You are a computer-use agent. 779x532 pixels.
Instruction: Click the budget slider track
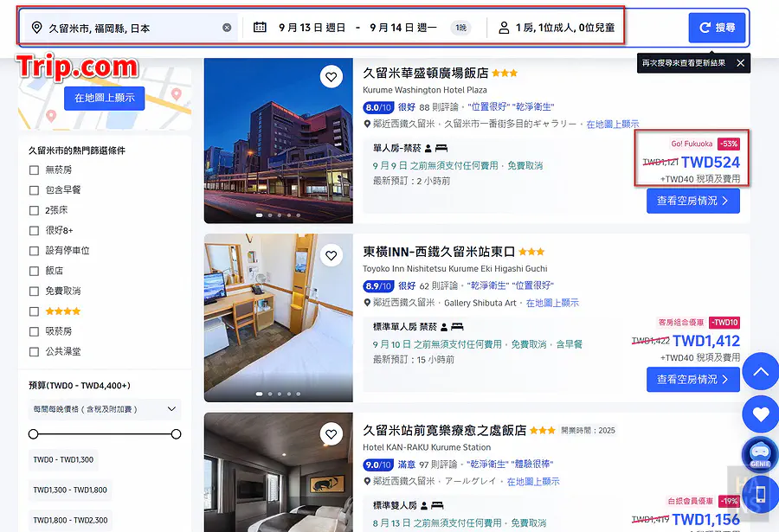pos(105,434)
